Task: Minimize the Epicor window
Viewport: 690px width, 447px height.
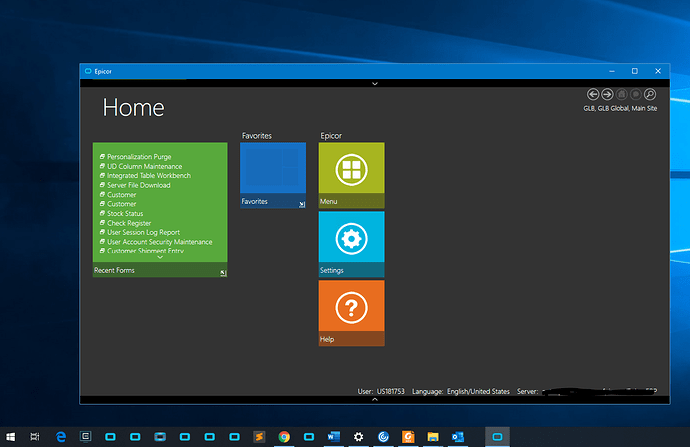Action: click(612, 71)
